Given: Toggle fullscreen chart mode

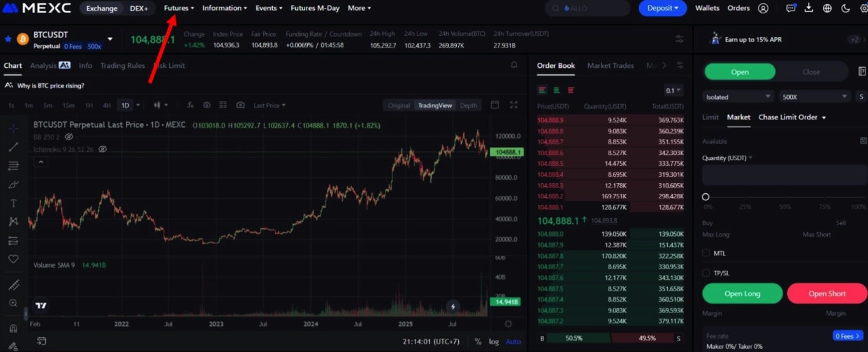Looking at the screenshot, I should click(514, 105).
